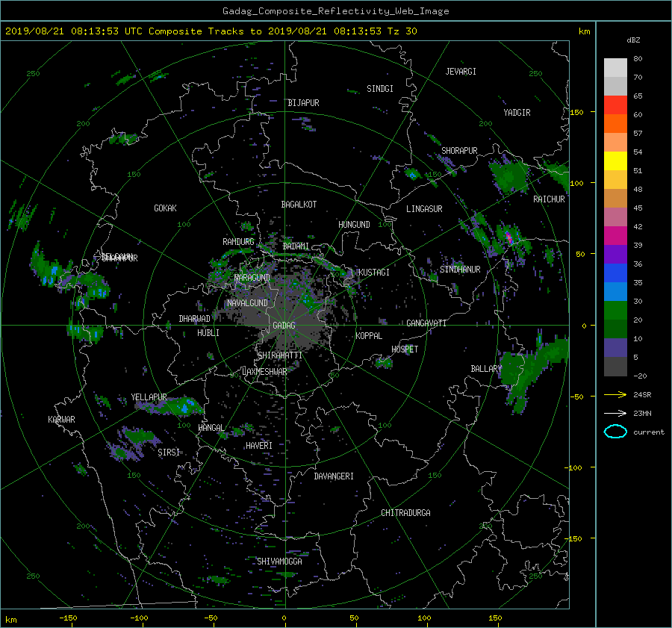Click the HOSPET city label
This screenshot has width=672, height=628.
405,349
